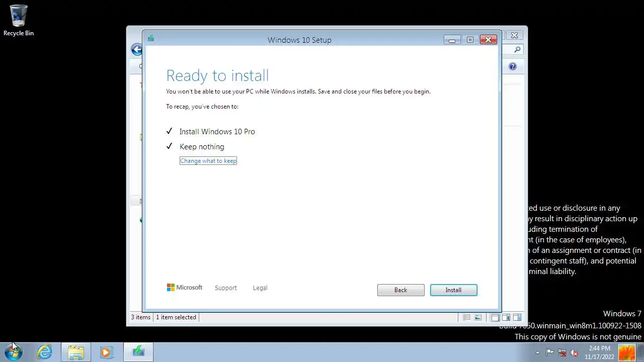644x362 pixels.
Task: Open the taskbar clock showing 2:44 PM
Action: pyautogui.click(x=599, y=352)
